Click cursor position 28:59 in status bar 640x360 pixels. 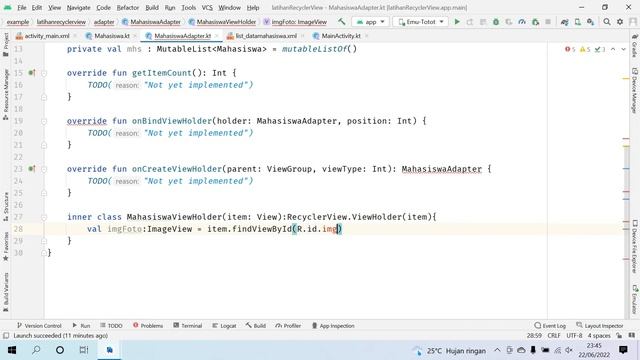click(x=534, y=336)
